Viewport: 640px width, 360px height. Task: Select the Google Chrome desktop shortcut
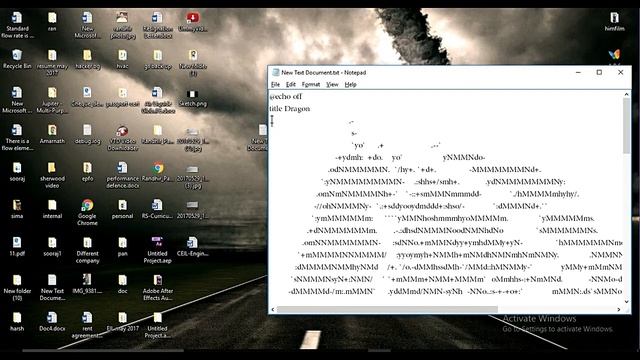coord(87,212)
